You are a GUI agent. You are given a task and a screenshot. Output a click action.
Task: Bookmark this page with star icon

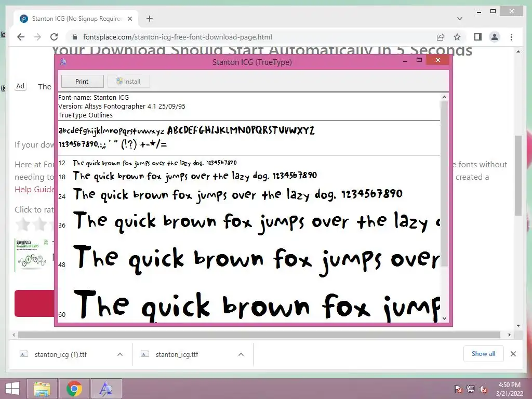pos(457,37)
